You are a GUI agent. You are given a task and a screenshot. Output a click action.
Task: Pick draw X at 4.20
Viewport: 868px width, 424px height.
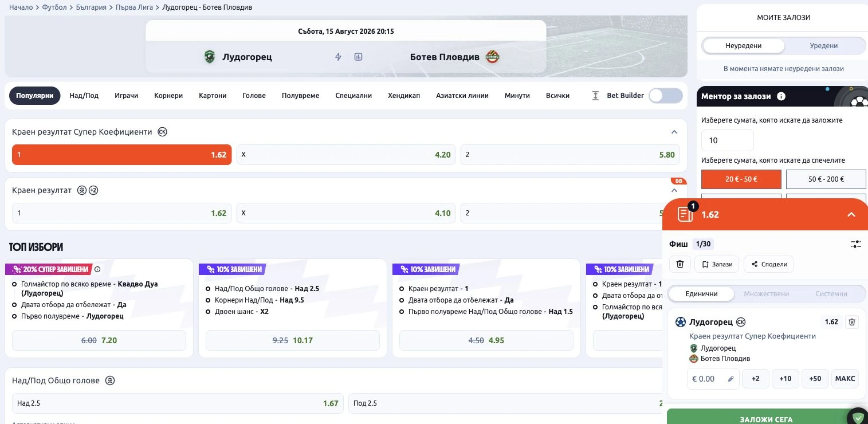(x=346, y=155)
